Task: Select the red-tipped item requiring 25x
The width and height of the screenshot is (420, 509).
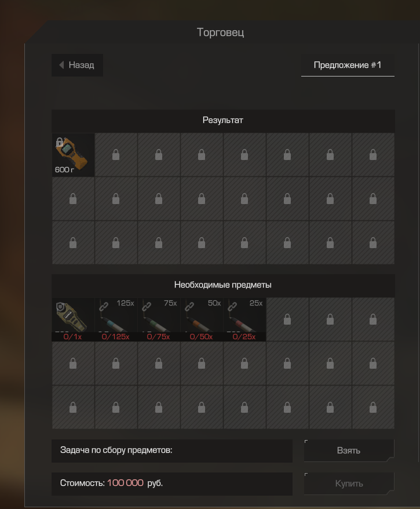Action: point(244,319)
